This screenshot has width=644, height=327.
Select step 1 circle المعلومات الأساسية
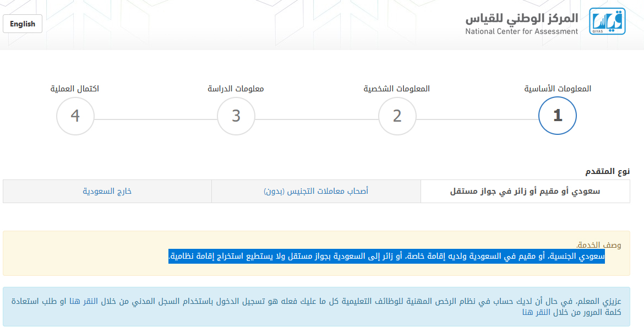(558, 116)
